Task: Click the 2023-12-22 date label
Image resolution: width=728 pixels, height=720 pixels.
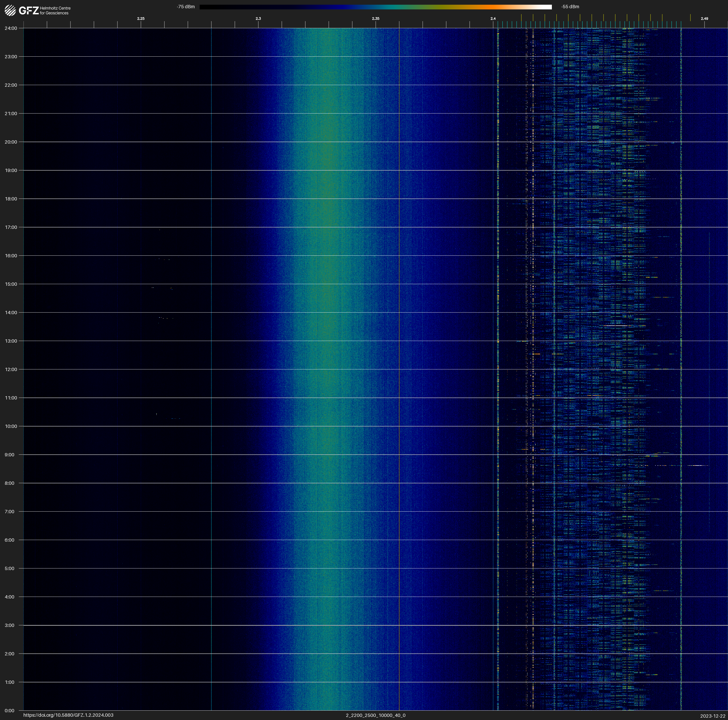Action: point(713,716)
